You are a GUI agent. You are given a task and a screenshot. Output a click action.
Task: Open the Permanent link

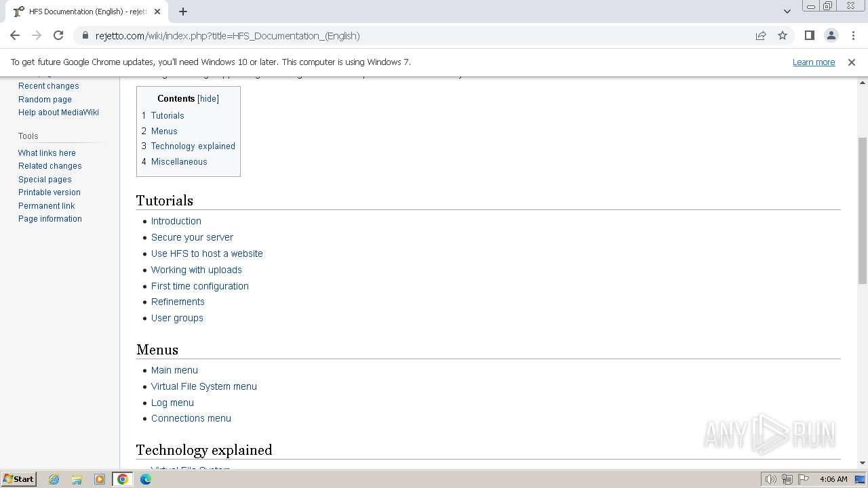point(46,206)
